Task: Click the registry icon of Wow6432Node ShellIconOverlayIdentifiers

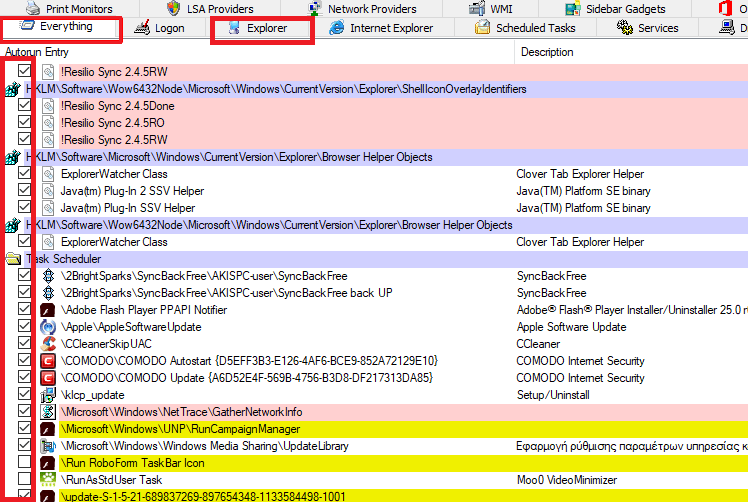Action: click(x=13, y=89)
